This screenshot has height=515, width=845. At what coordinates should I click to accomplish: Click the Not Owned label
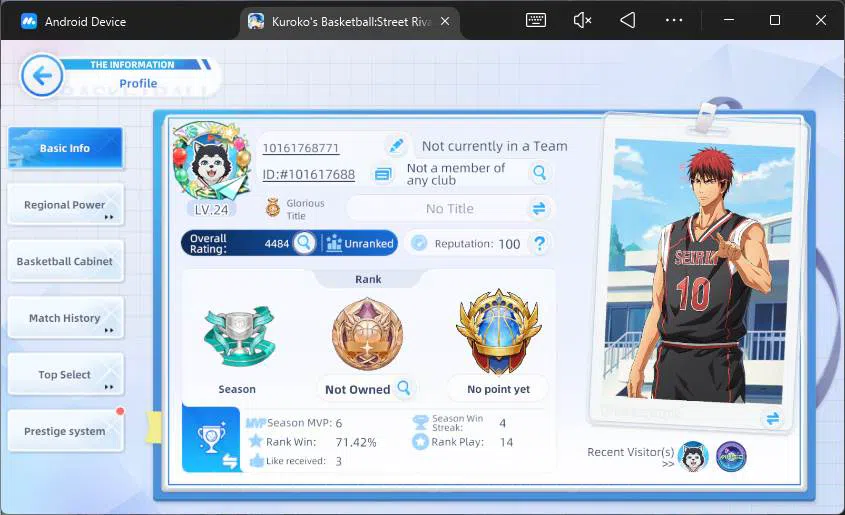pos(357,389)
